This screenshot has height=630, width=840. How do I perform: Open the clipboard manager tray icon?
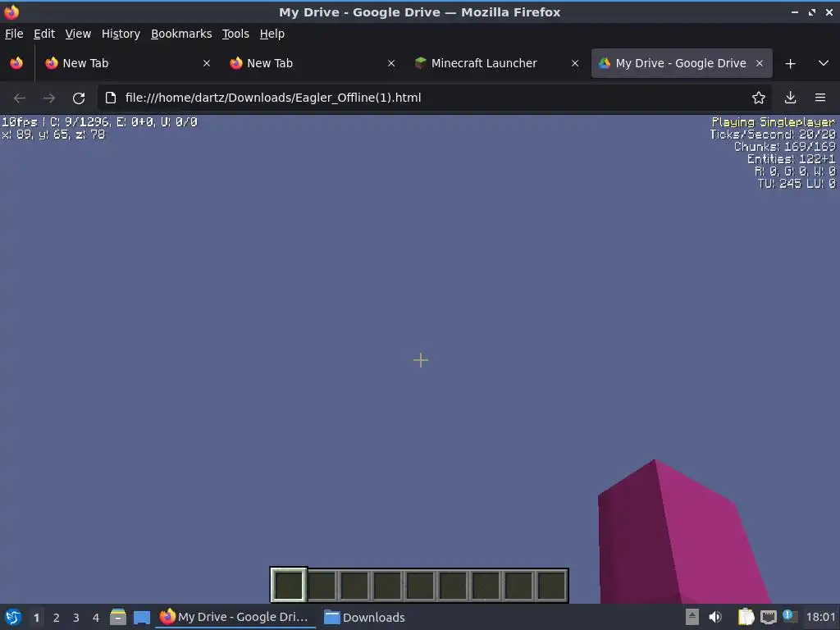click(746, 617)
